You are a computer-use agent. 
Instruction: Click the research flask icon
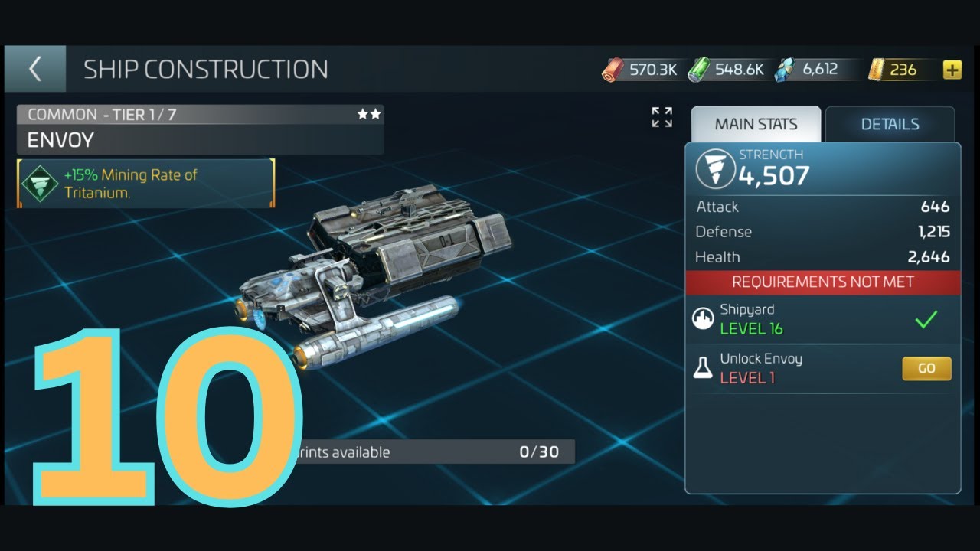703,368
